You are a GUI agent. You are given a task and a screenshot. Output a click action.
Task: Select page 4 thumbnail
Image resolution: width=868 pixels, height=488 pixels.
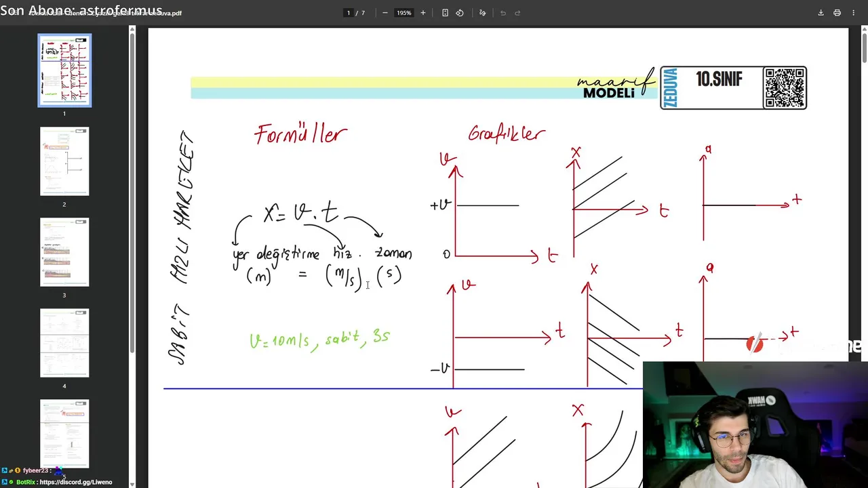[64, 343]
